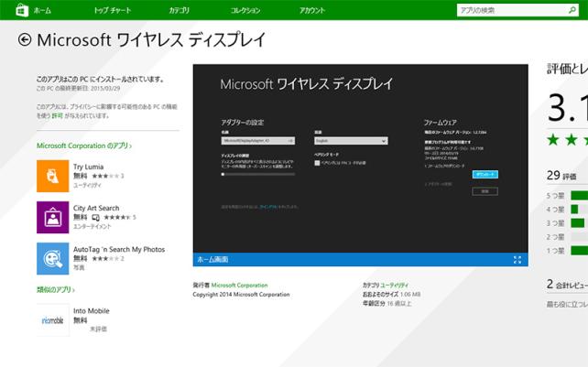The height and width of the screenshot is (367, 588).
Task: Click AutoTag 'n Search My Photos title
Action: [x=119, y=249]
